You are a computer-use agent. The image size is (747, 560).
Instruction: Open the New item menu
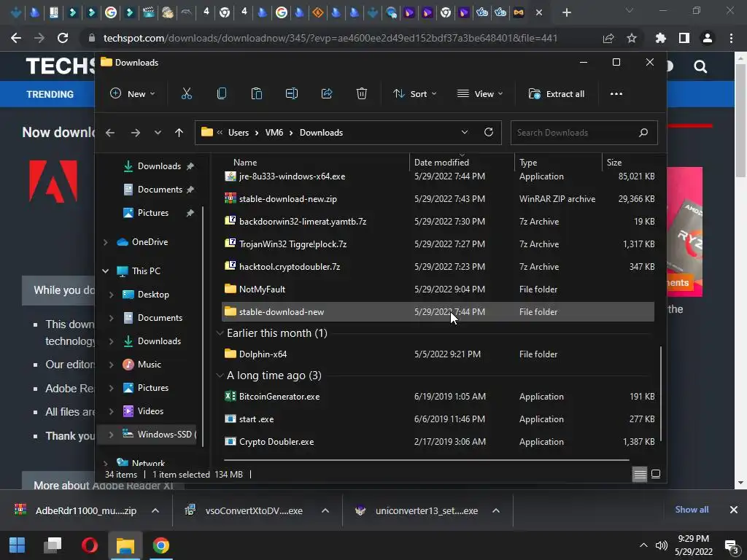pyautogui.click(x=132, y=93)
